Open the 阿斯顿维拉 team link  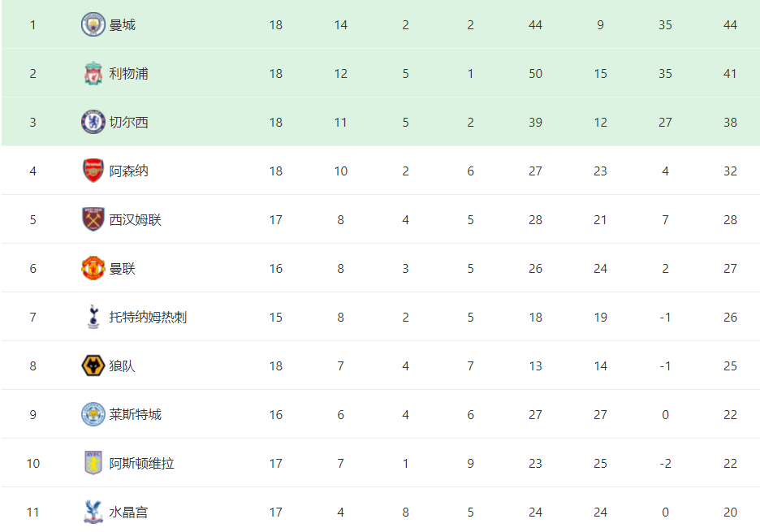(x=141, y=464)
